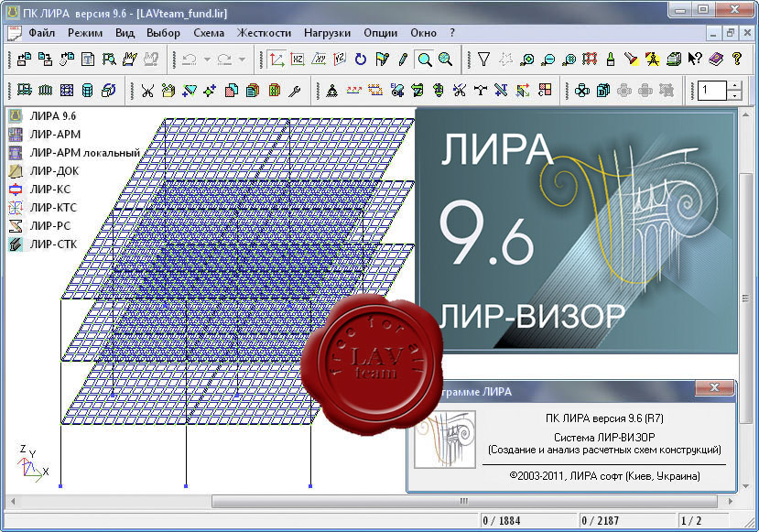This screenshot has width=759, height=532.
Task: Open the Вид menu
Action: point(125,33)
